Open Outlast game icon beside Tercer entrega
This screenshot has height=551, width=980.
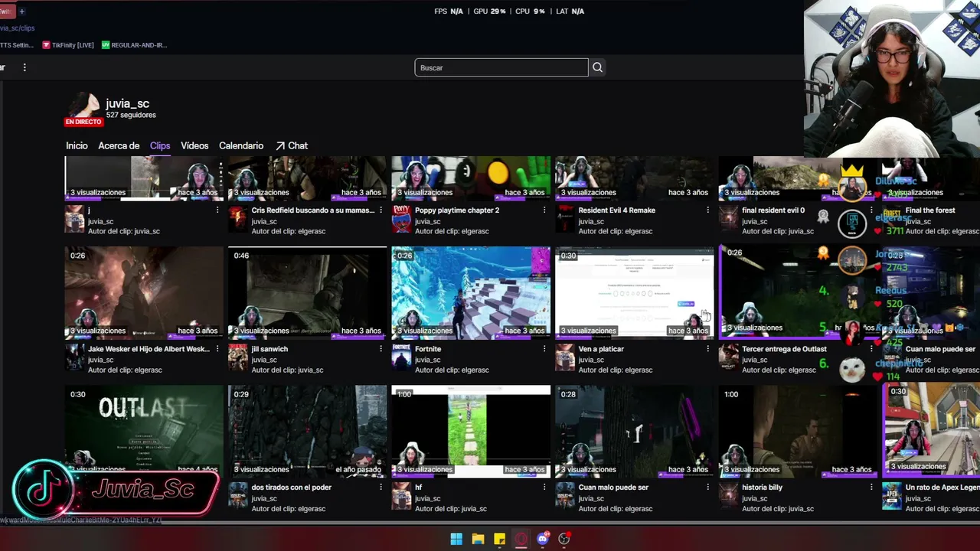728,356
